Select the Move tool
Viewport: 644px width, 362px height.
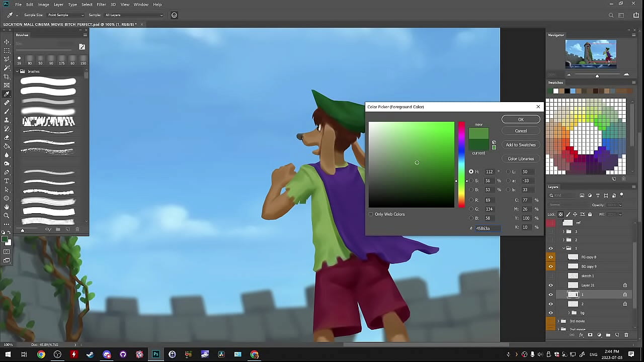(7, 42)
